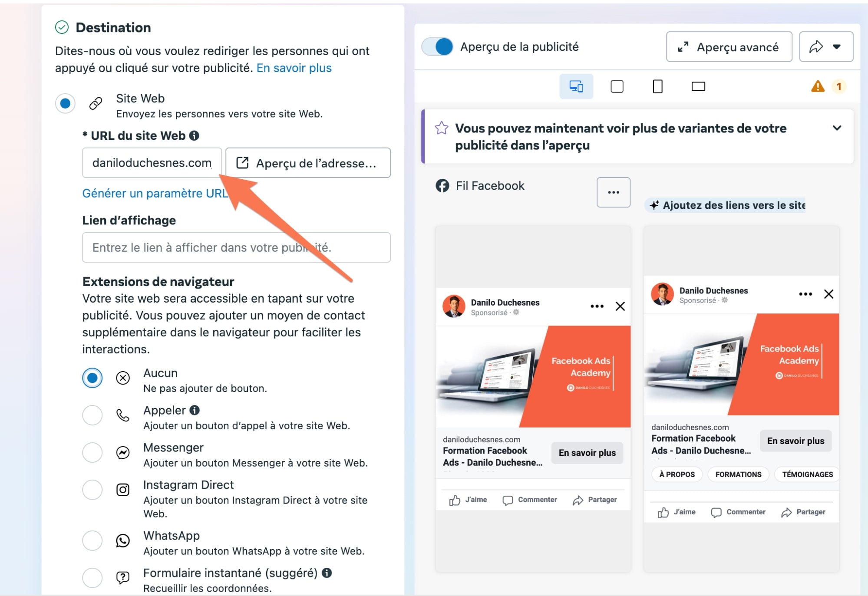Click the info icon next to URL du site Web
Screen dimensions: 868x596
(194, 135)
